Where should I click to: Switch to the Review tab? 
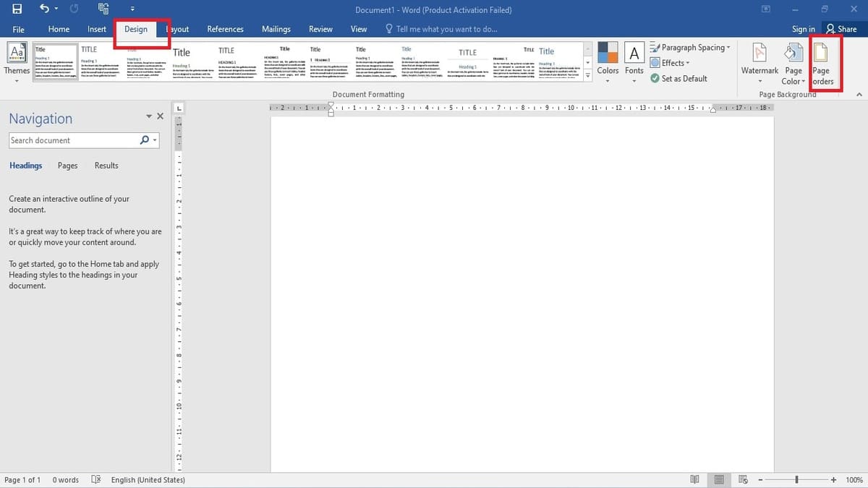point(320,30)
